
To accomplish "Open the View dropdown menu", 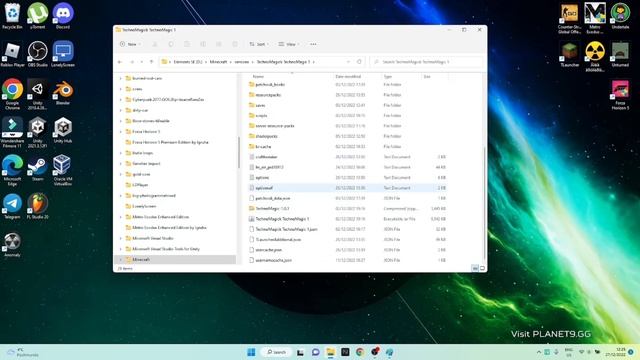I will (x=289, y=44).
